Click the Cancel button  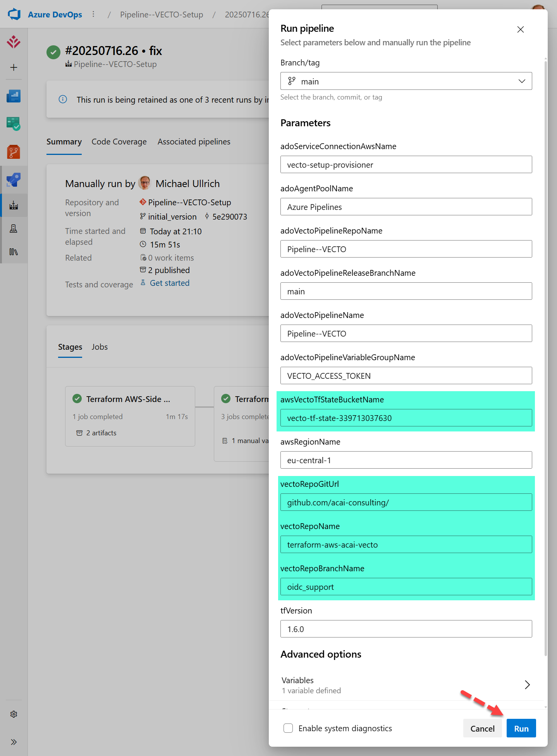click(482, 728)
